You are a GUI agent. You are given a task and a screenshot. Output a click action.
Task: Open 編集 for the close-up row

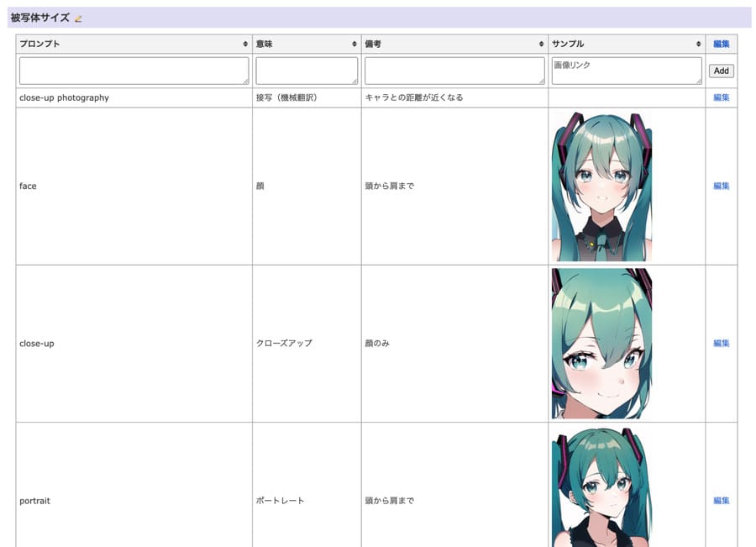[x=721, y=343]
